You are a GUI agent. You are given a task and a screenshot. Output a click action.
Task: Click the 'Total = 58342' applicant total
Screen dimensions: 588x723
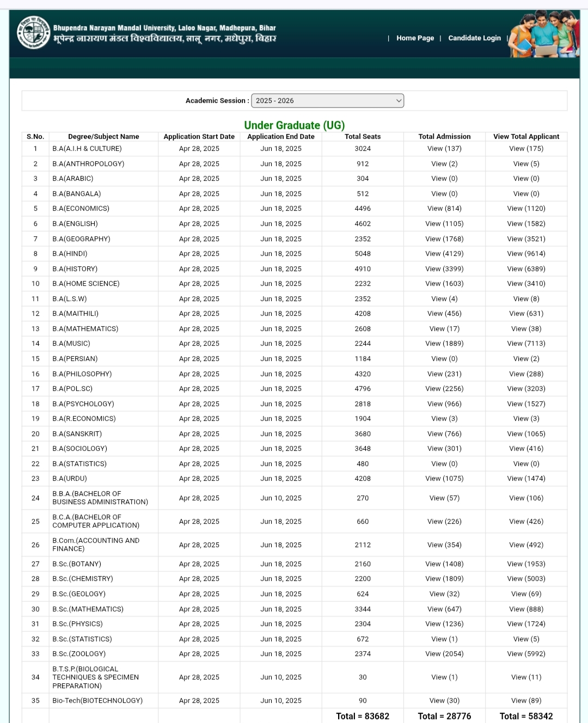pyautogui.click(x=526, y=716)
